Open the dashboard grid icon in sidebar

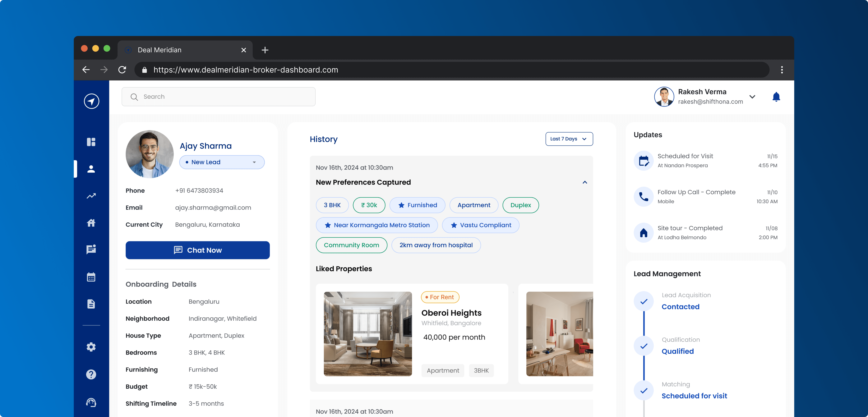coord(91,142)
